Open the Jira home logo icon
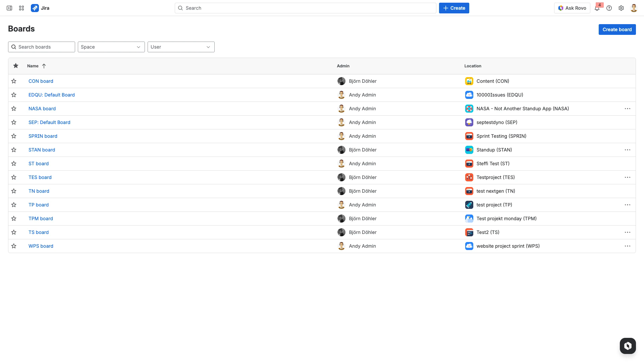The height and width of the screenshot is (362, 644). click(x=35, y=8)
